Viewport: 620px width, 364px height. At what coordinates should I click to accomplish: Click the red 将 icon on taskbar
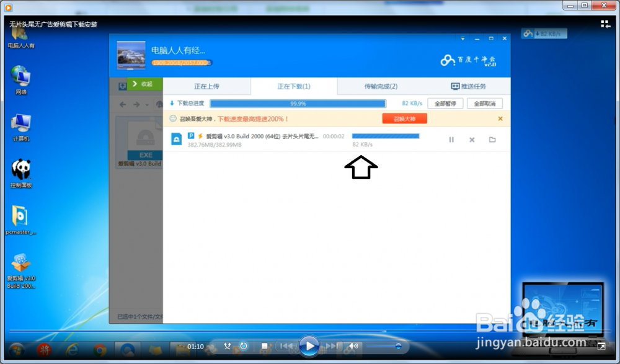click(44, 350)
